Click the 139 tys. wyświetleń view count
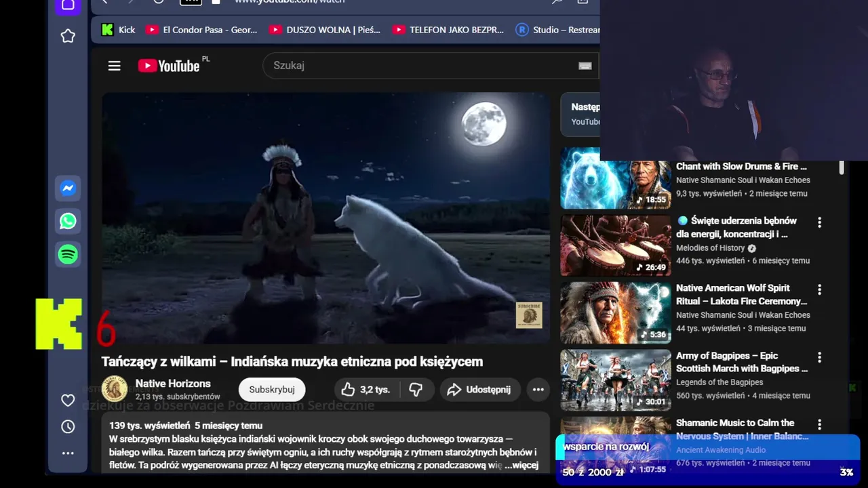868x488 pixels. coord(149,426)
